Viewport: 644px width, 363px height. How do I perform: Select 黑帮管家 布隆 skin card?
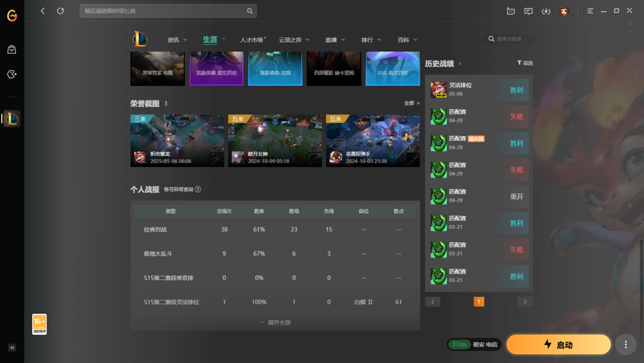click(x=157, y=68)
